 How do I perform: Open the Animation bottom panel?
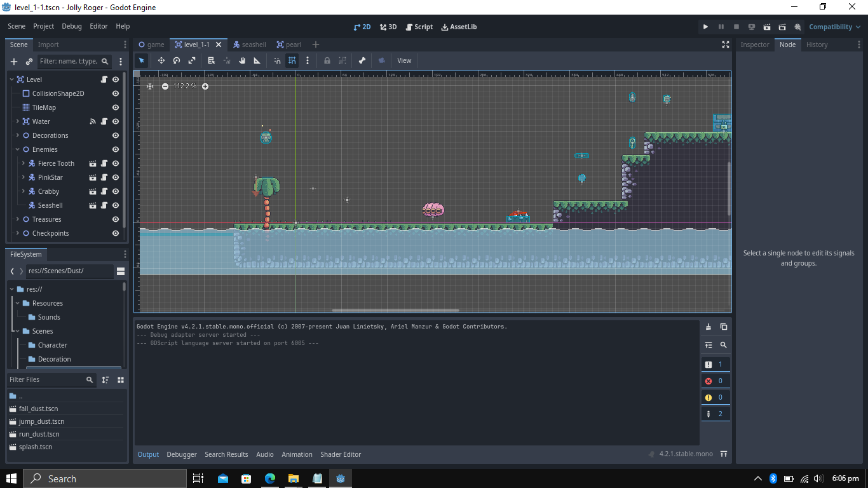click(297, 454)
